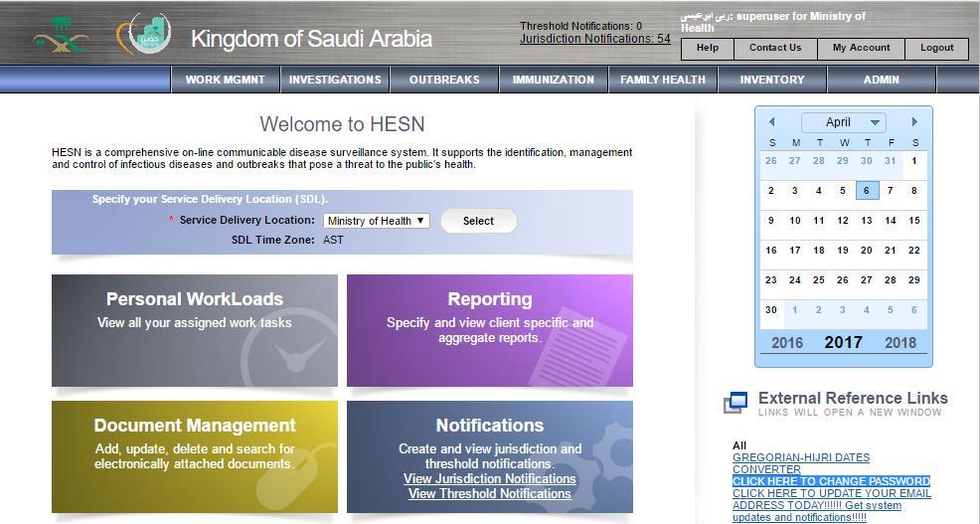This screenshot has height=524, width=980.
Task: Open Jurisdiction Notifications: 54 link
Action: pyautogui.click(x=595, y=39)
